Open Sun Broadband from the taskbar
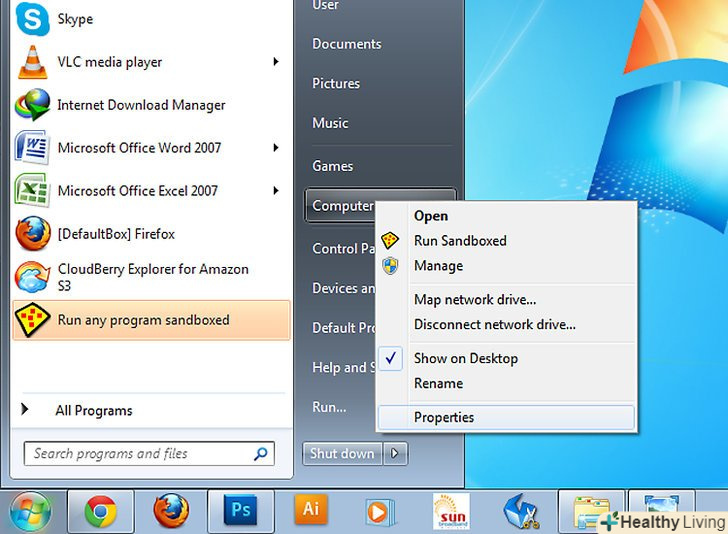The height and width of the screenshot is (534, 728). [451, 511]
